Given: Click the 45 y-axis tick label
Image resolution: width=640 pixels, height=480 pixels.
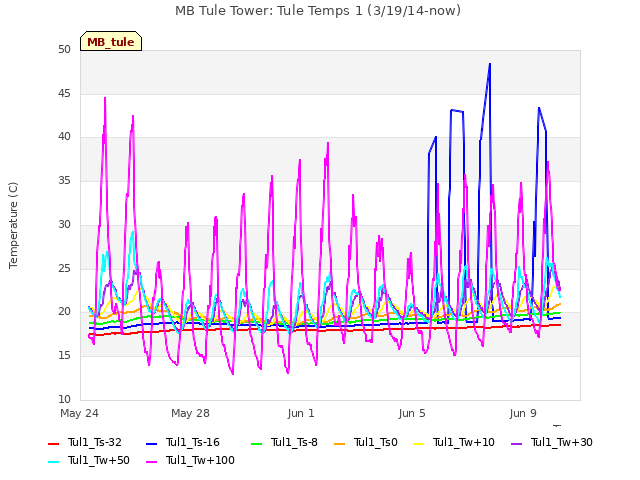Looking at the screenshot, I should pyautogui.click(x=64, y=93).
